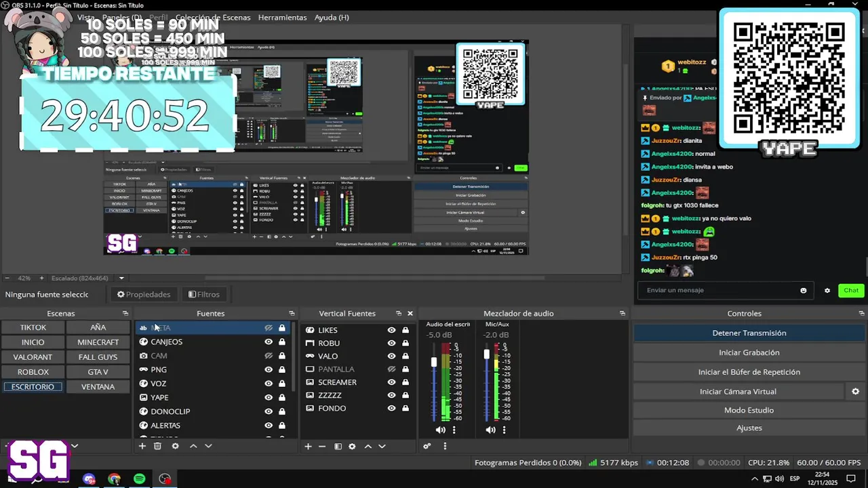Open Windows notification center icon
Viewport: 868px width, 488px height.
tap(852, 479)
